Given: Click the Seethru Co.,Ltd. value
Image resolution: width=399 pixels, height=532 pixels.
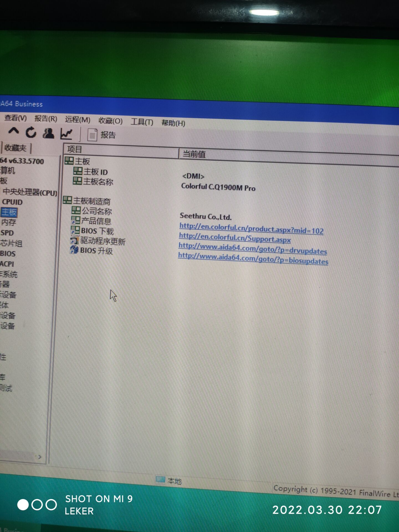Looking at the screenshot, I should pyautogui.click(x=206, y=216).
